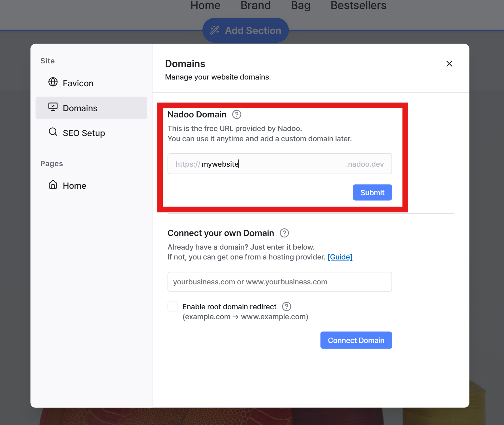Screen dimensions: 504x425
Task: Enable root domain redirect checkbox
Action: (172, 306)
